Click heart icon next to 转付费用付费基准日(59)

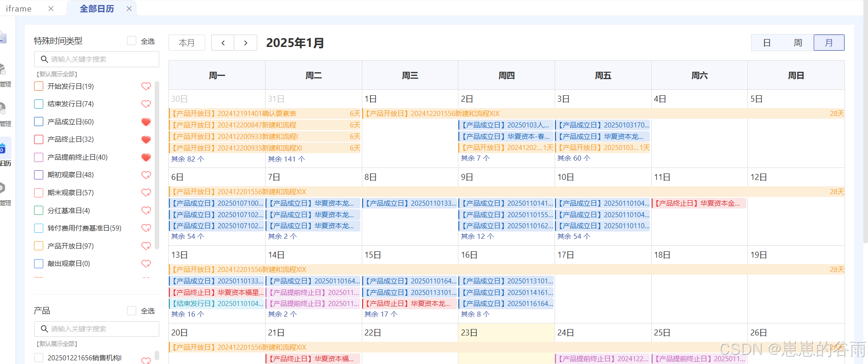pyautogui.click(x=146, y=228)
